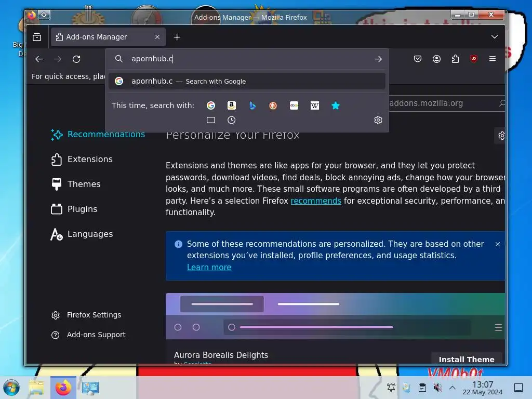Expand hidden tray icons arrow
The image size is (532, 399).
tap(453, 388)
